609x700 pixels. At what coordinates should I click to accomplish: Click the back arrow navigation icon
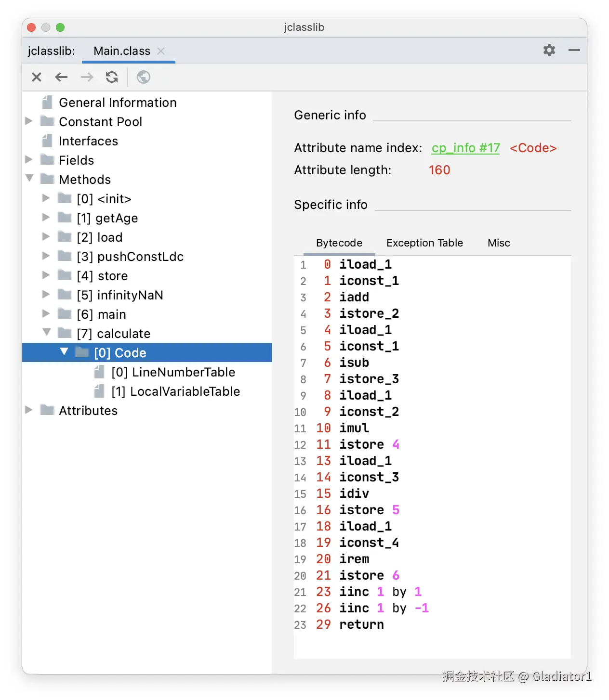pyautogui.click(x=61, y=77)
